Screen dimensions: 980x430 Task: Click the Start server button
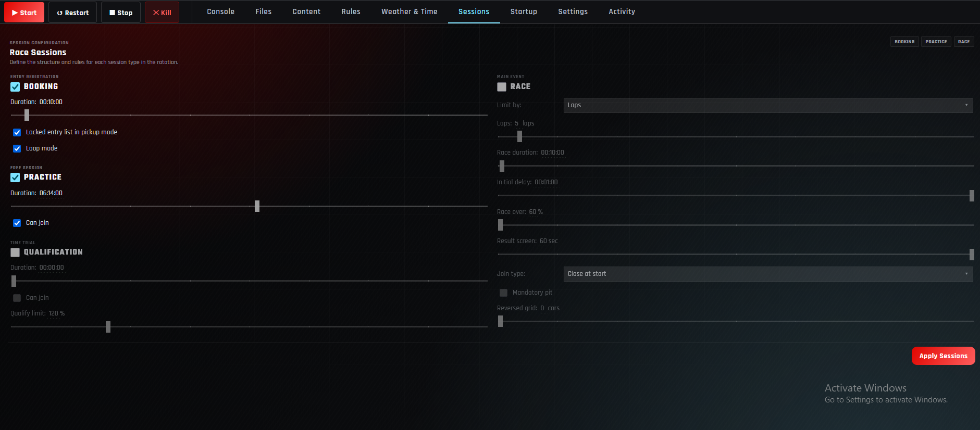[x=24, y=12]
